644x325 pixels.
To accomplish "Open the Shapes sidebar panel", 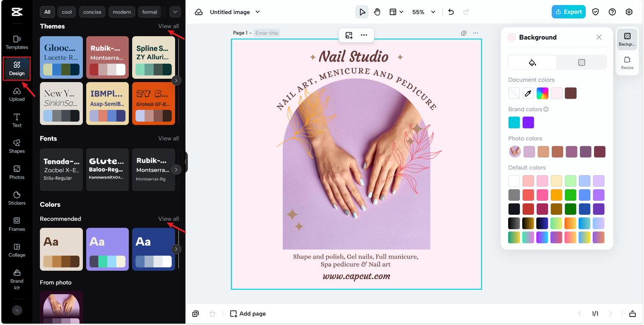I will 17,146.
